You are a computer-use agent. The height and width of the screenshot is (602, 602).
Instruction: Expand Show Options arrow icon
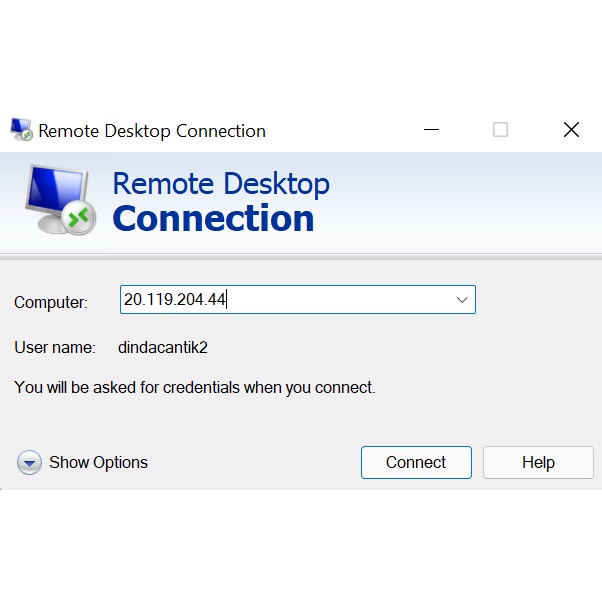tap(29, 462)
